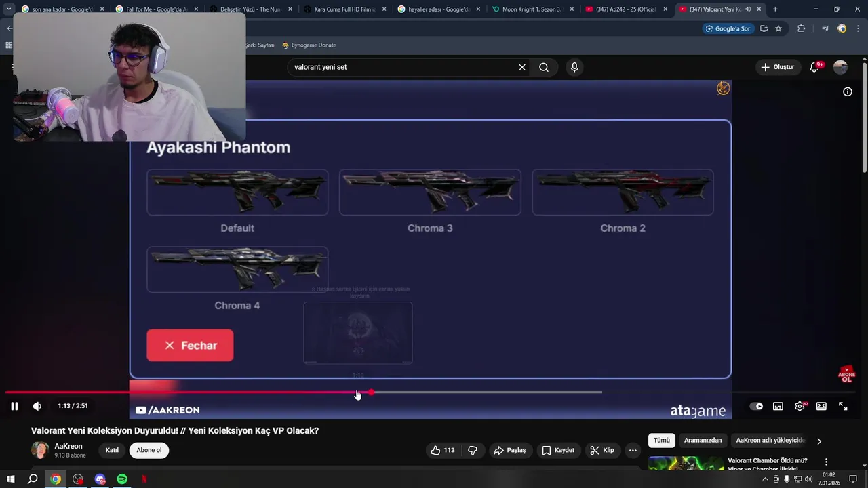Open the Windows notification center
Image resolution: width=868 pixels, height=488 pixels.
pyautogui.click(x=853, y=479)
